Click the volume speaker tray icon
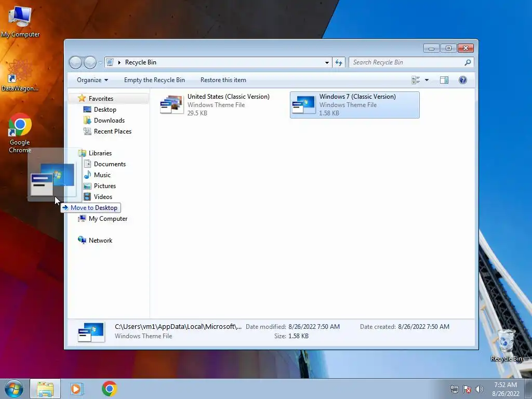The height and width of the screenshot is (399, 532). [x=479, y=389]
